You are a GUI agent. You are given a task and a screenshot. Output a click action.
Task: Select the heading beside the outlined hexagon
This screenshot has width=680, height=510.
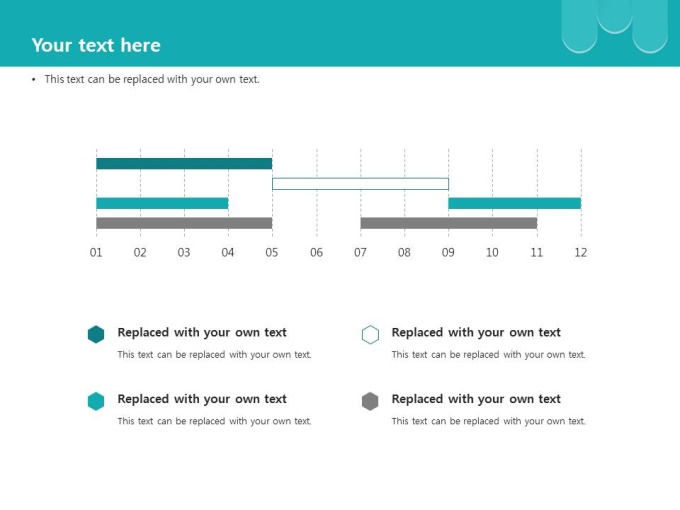coord(476,332)
